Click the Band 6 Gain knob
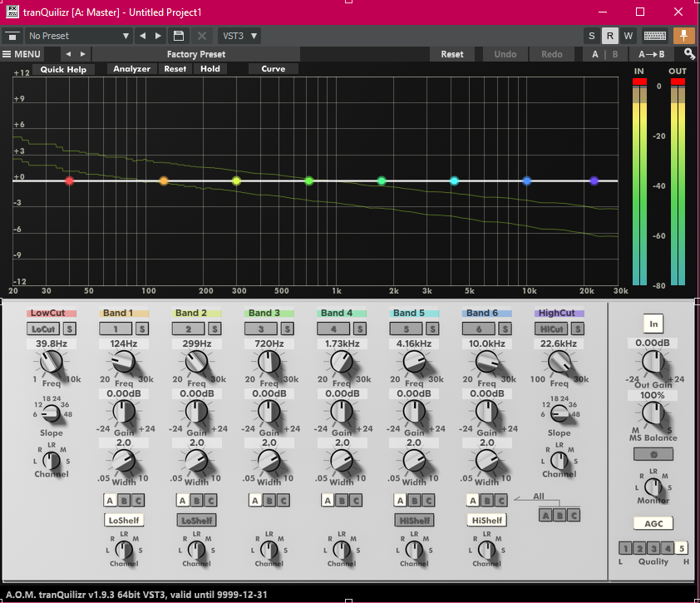The height and width of the screenshot is (603, 700). 486,412
